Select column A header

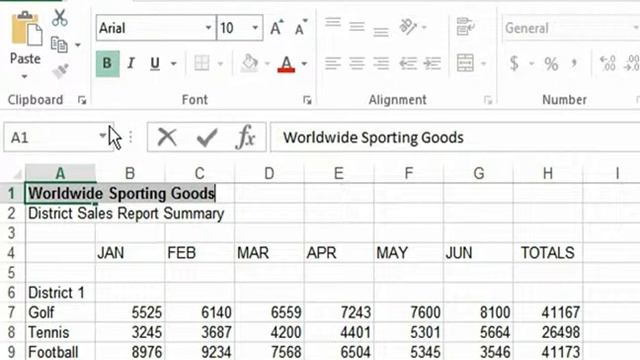pos(60,173)
